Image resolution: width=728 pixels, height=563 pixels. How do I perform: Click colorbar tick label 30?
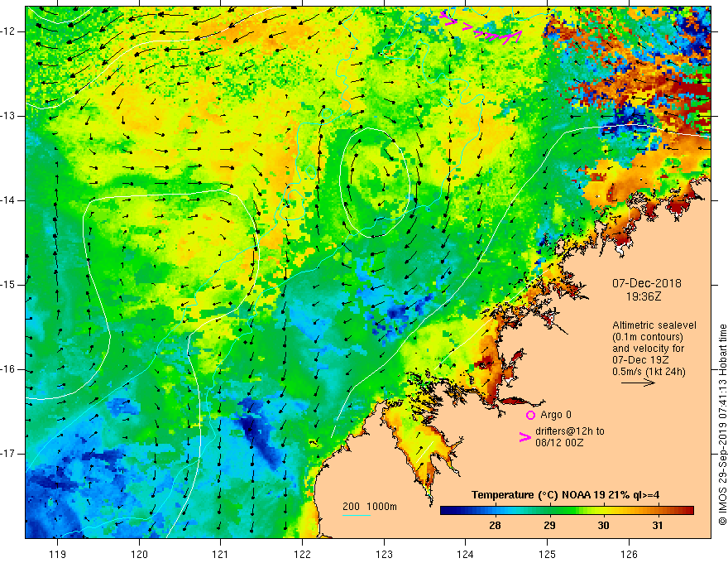pyautogui.click(x=603, y=526)
